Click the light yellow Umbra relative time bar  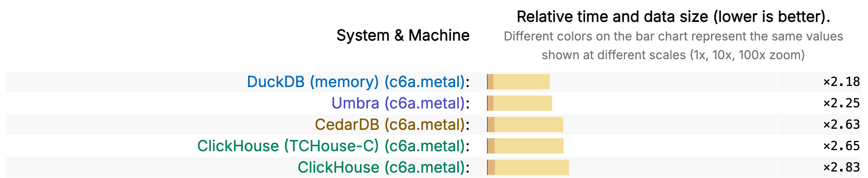click(522, 103)
